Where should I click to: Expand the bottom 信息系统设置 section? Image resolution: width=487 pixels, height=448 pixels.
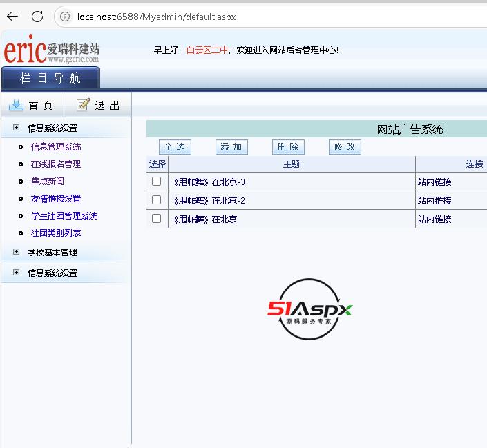16,273
